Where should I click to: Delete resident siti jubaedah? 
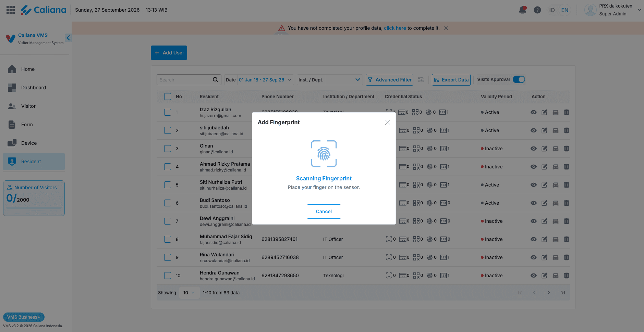(x=567, y=130)
